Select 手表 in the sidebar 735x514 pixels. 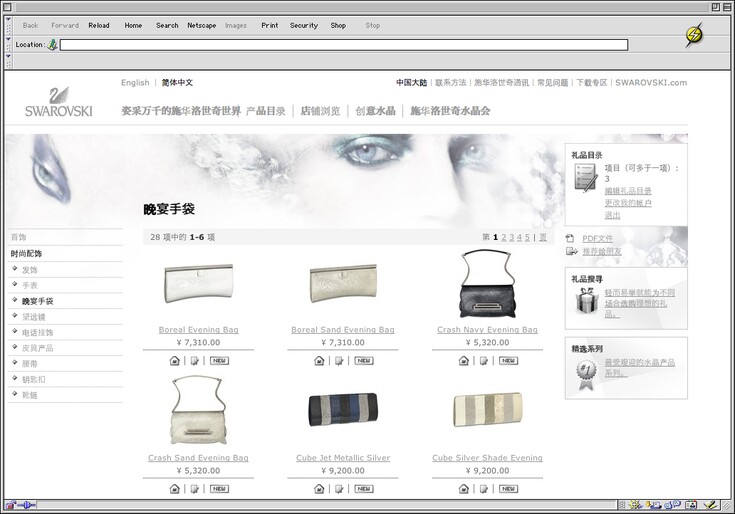tap(30, 285)
